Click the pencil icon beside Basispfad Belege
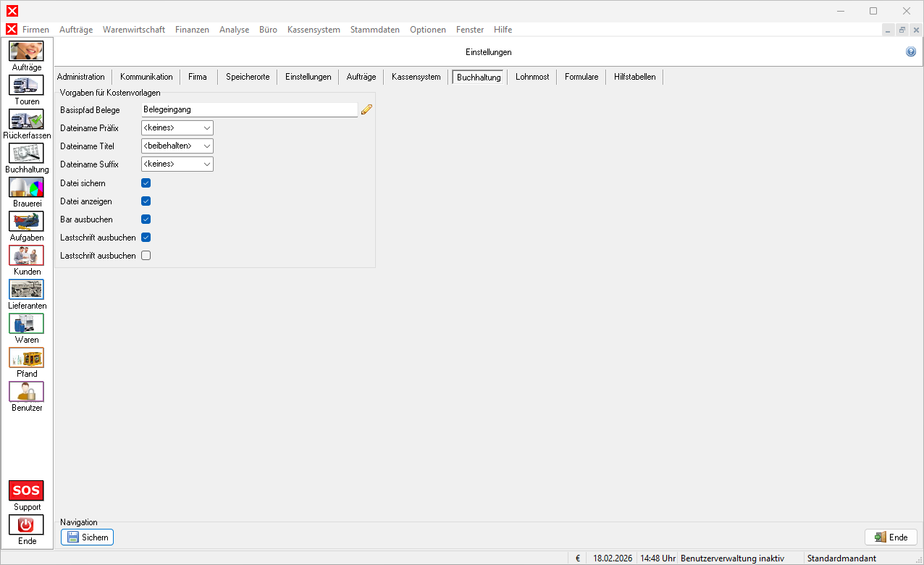Screen dimensions: 924x565 pos(366,109)
